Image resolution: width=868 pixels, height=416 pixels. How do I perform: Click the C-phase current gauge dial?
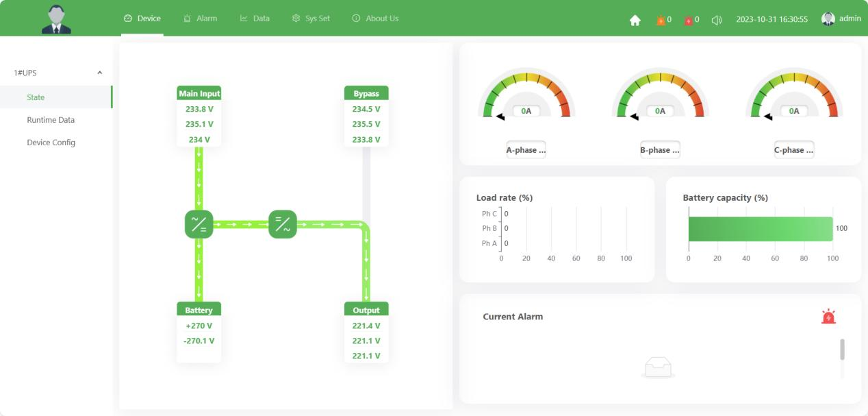click(794, 94)
